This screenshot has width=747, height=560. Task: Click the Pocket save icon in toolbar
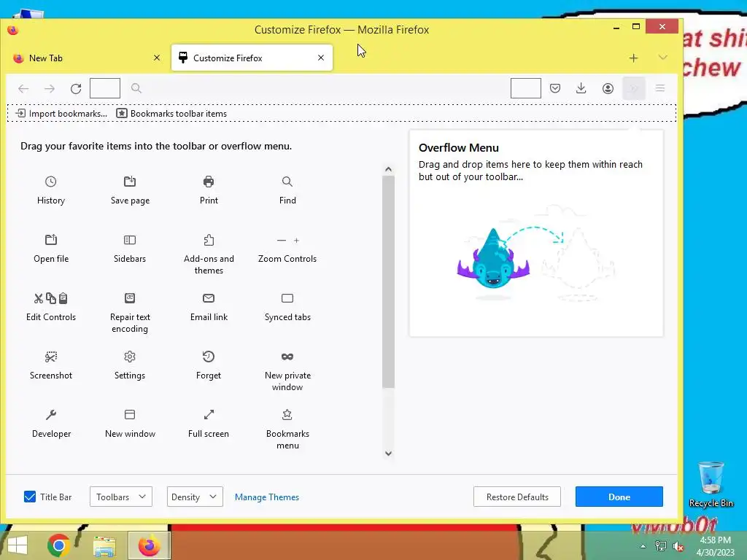click(555, 88)
